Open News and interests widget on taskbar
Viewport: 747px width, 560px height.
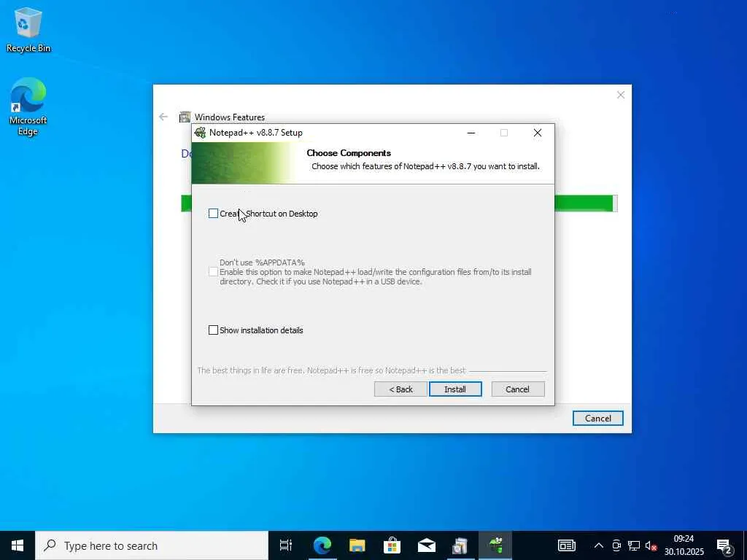tap(566, 545)
